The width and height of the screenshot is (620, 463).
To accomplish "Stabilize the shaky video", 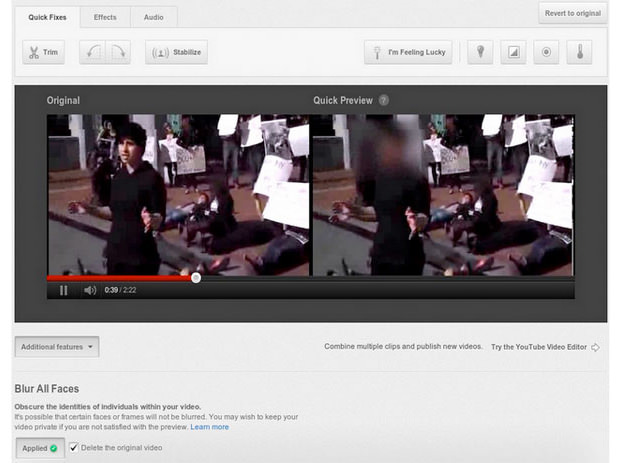I will pyautogui.click(x=176, y=52).
